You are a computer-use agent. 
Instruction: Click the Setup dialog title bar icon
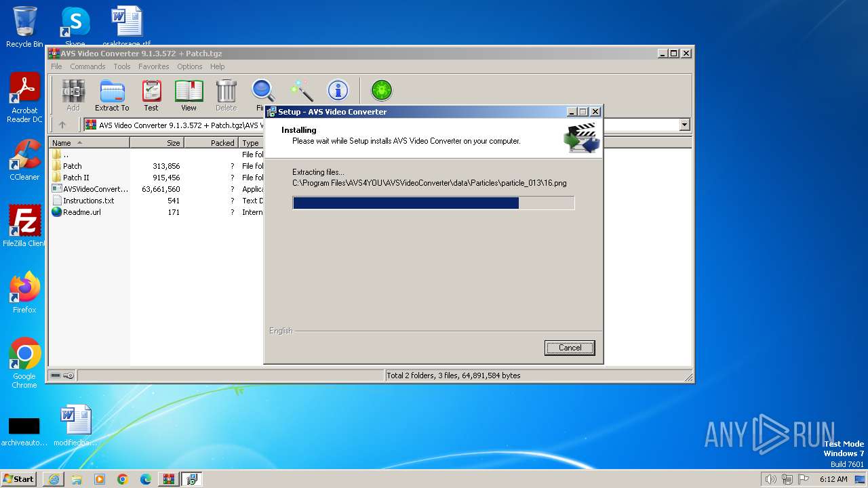[271, 112]
